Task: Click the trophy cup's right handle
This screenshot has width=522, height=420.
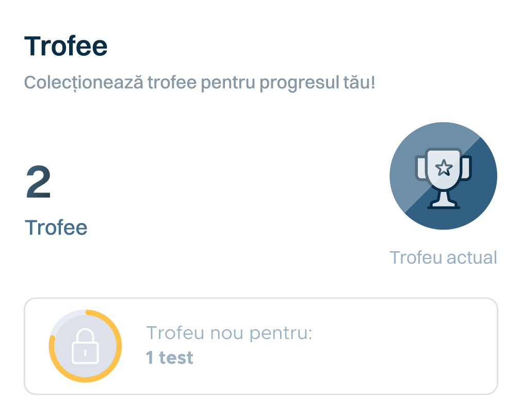Action: (x=466, y=168)
